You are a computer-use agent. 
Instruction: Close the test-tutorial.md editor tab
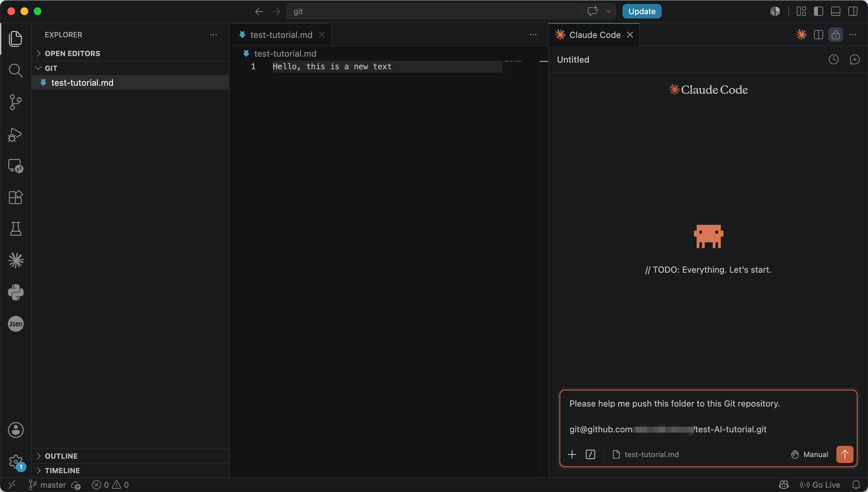[x=322, y=35]
